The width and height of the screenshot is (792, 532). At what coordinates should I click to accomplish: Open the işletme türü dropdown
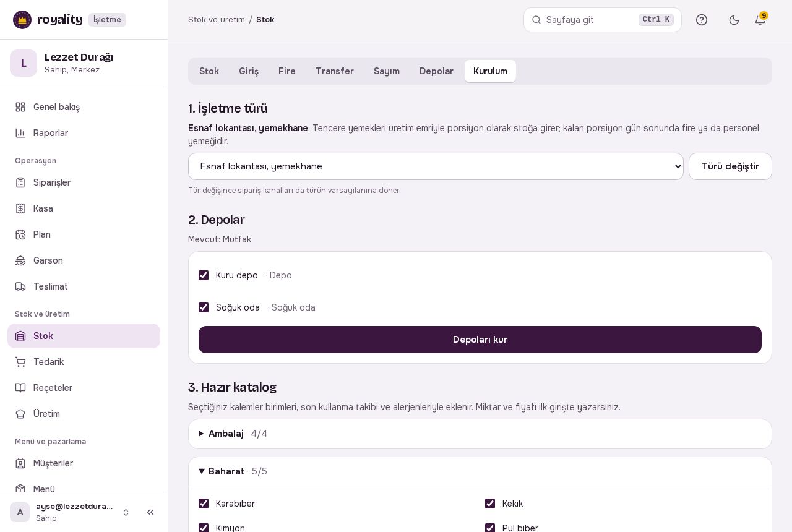point(436,166)
